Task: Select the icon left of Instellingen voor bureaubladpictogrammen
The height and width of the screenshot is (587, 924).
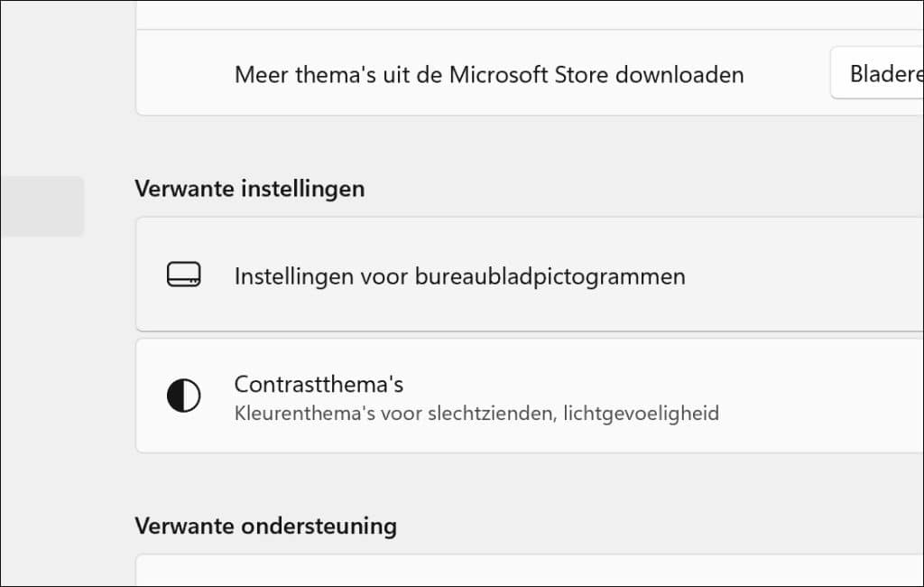Action: point(184,273)
